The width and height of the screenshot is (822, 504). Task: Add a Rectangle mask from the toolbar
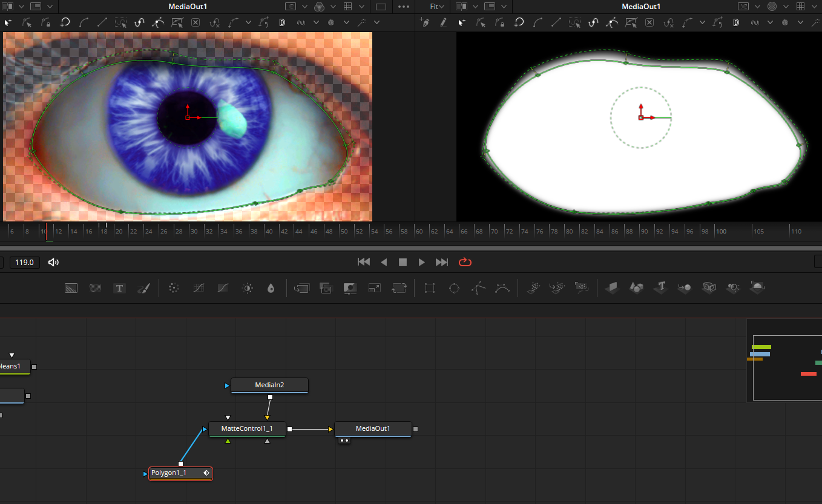tap(430, 289)
